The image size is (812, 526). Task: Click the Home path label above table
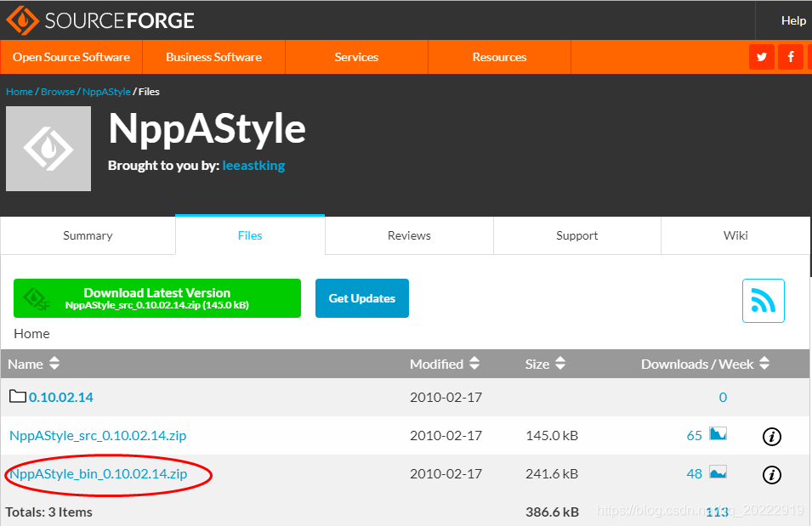coord(31,333)
